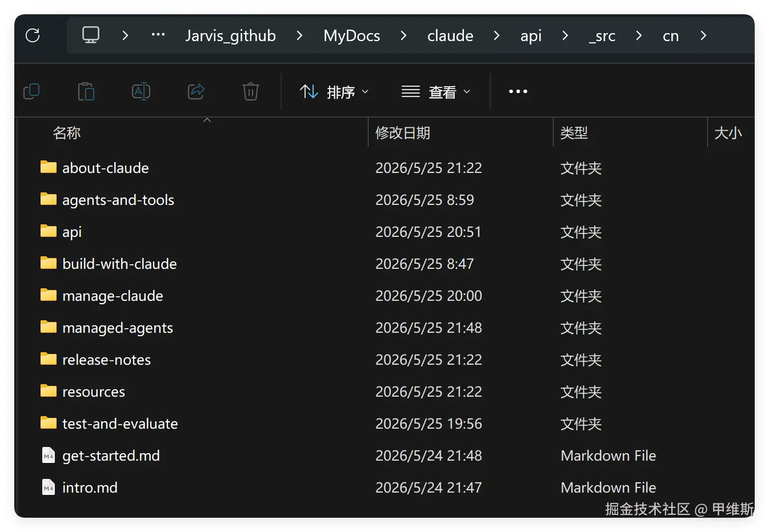
Task: Click the Copy toolbar icon
Action: (31, 91)
